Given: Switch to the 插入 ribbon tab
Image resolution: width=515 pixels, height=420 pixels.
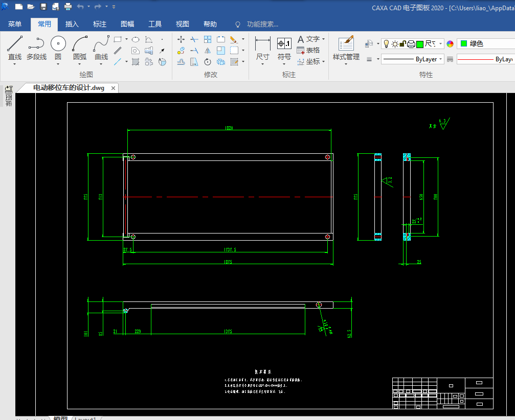Looking at the screenshot, I should 72,24.
